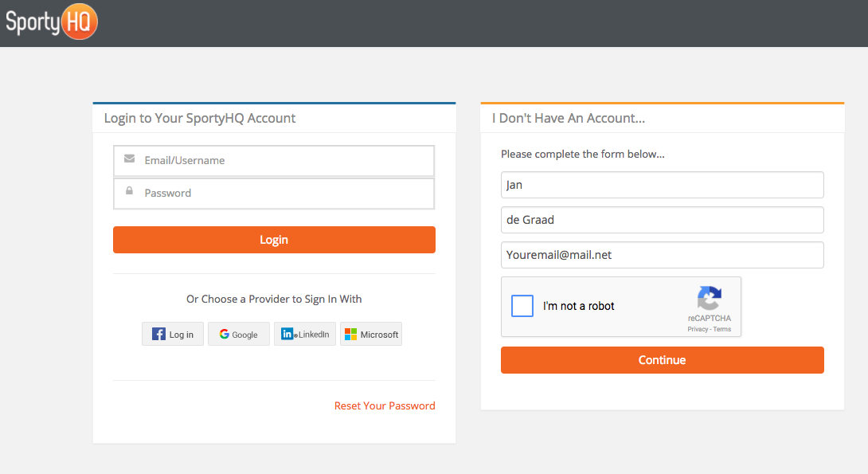Sign in with the Microsoft icon button
The width and height of the screenshot is (868, 474).
click(371, 334)
